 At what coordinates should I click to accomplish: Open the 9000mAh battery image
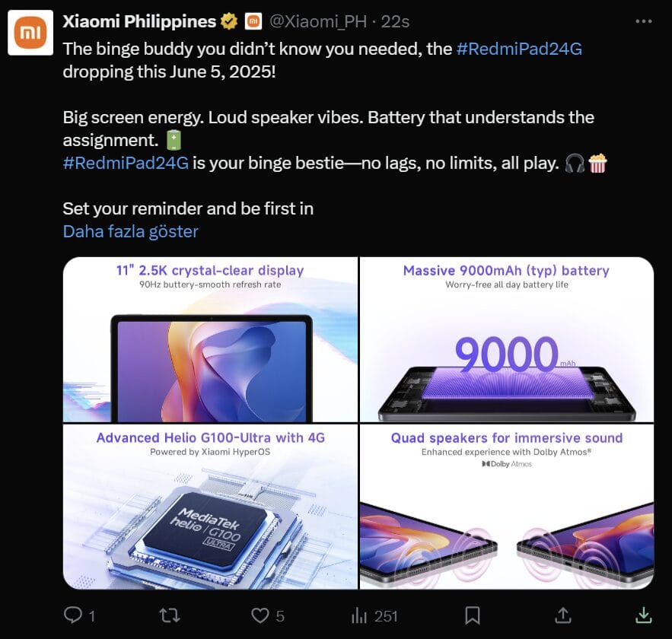(506, 339)
